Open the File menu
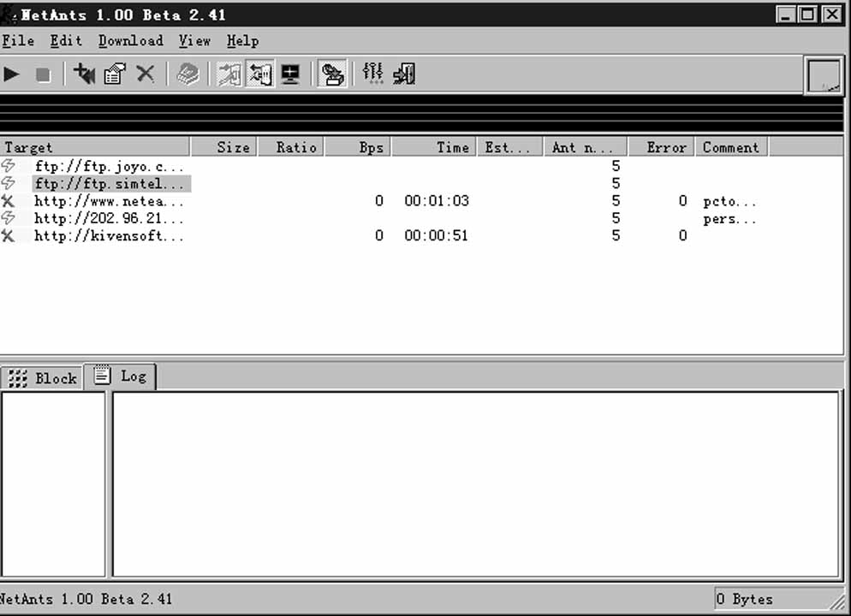Image resolution: width=851 pixels, height=616 pixels. click(18, 41)
